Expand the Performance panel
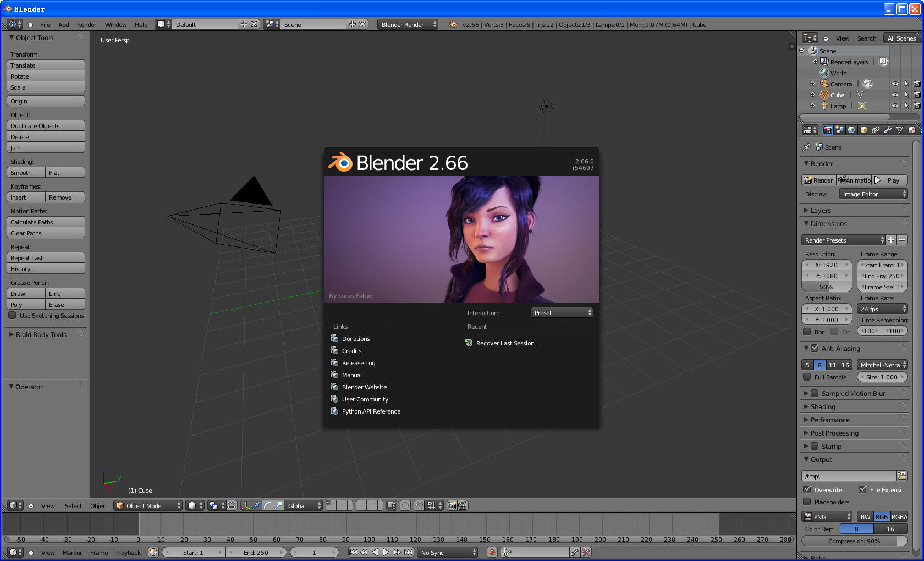This screenshot has height=561, width=924. 830,420
